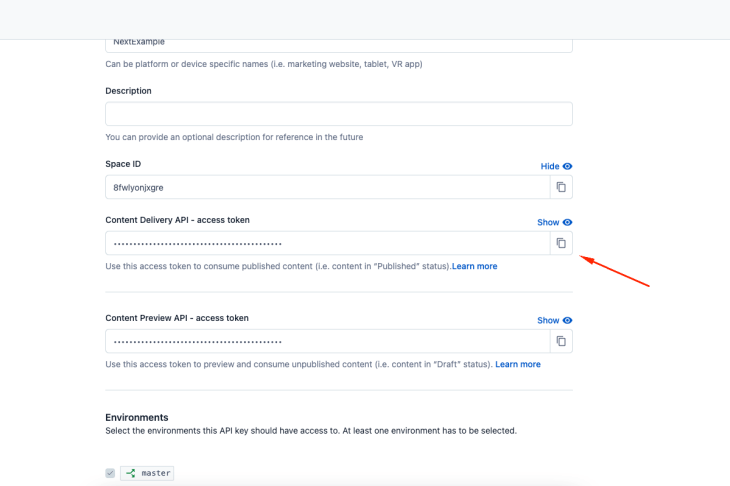Click the master environment tag
This screenshot has height=486, width=730.
click(x=147, y=473)
